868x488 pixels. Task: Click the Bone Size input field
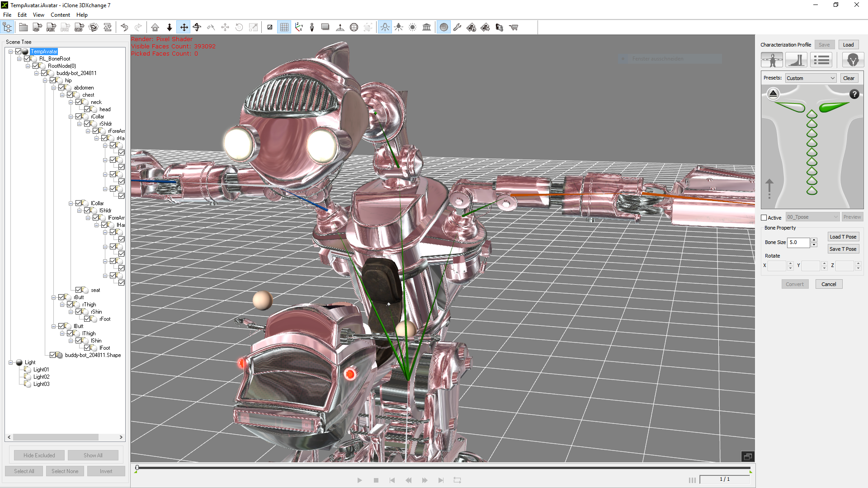tap(799, 243)
